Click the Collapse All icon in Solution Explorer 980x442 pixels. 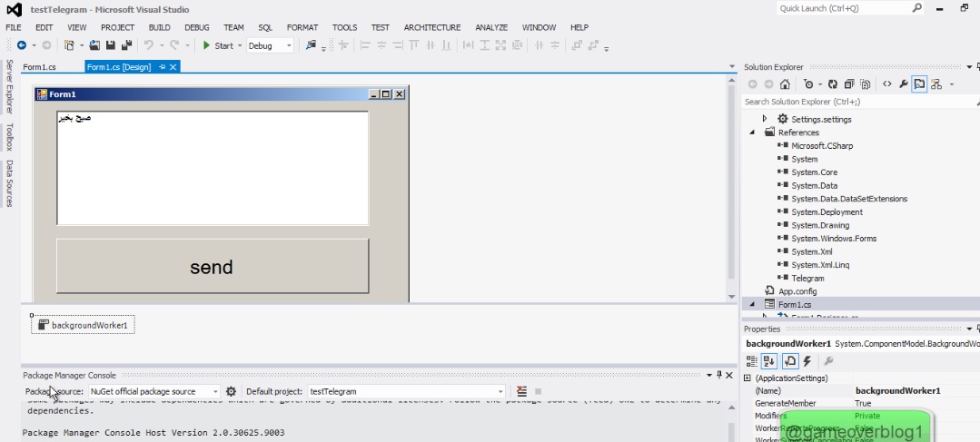click(x=848, y=84)
